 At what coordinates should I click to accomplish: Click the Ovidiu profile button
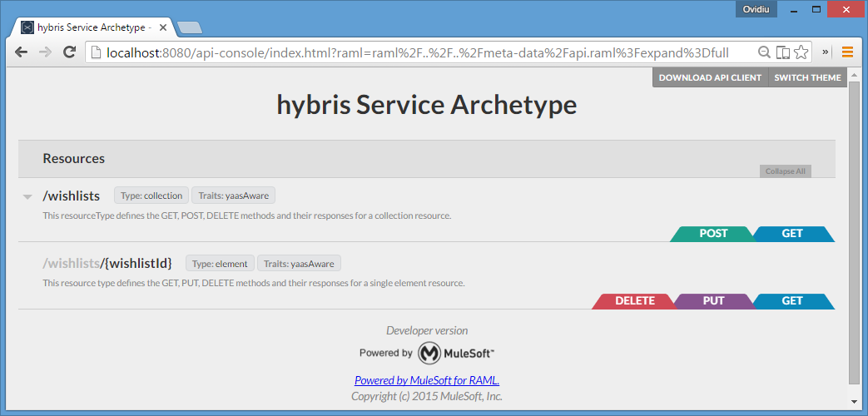(x=756, y=9)
